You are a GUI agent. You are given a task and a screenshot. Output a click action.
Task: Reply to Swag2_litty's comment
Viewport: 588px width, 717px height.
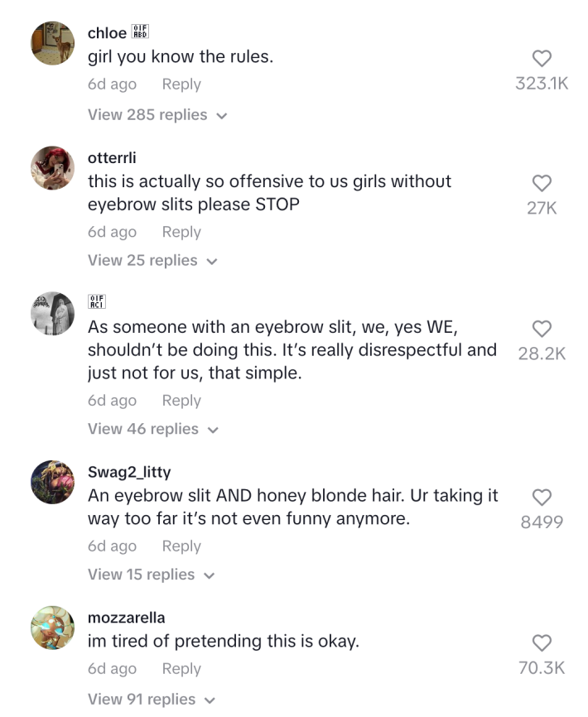pos(181,546)
